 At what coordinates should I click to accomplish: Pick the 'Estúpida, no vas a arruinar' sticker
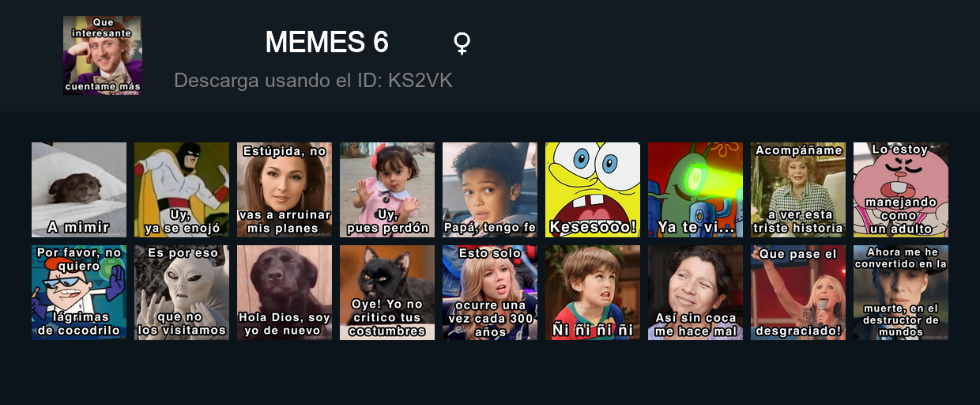coord(285,190)
